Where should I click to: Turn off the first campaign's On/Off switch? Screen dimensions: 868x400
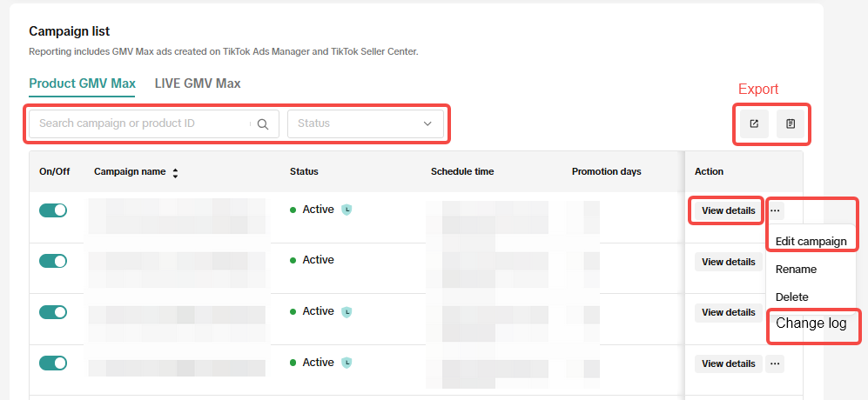click(x=53, y=210)
